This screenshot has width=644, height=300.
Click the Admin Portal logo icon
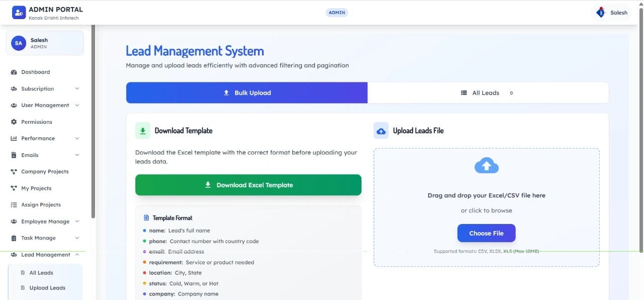point(19,13)
